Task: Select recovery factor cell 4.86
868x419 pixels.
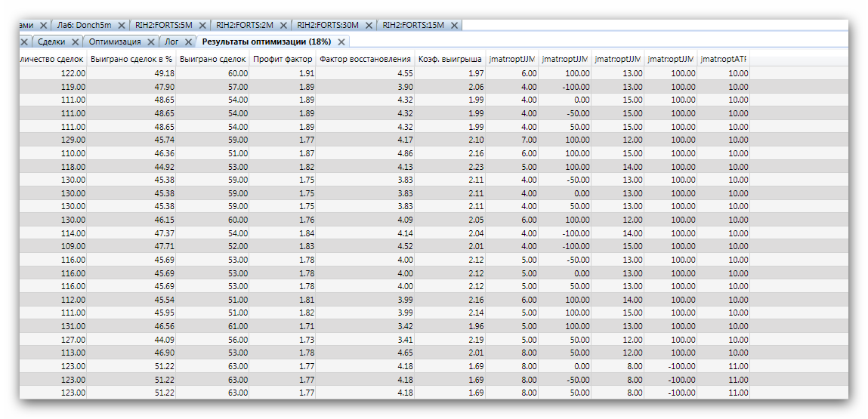Action: 366,153
